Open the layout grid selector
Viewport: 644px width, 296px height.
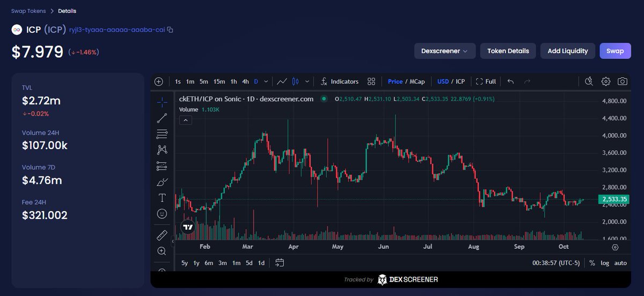pos(371,82)
